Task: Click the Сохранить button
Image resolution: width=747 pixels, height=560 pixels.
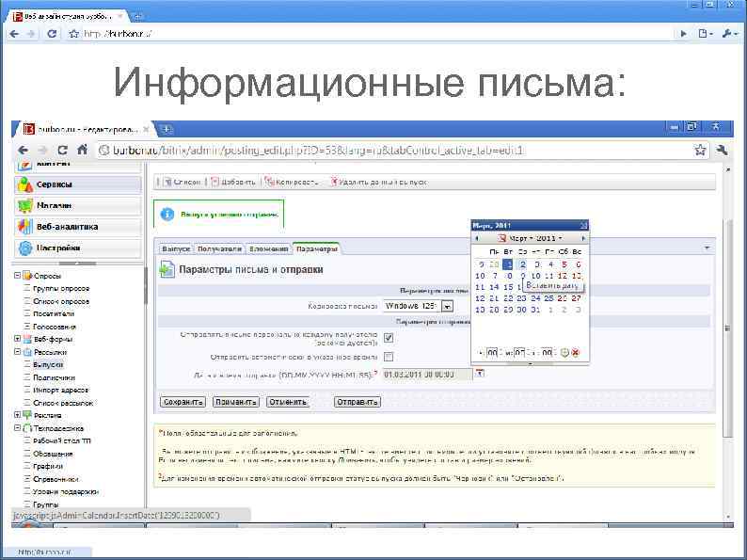Action: (183, 402)
